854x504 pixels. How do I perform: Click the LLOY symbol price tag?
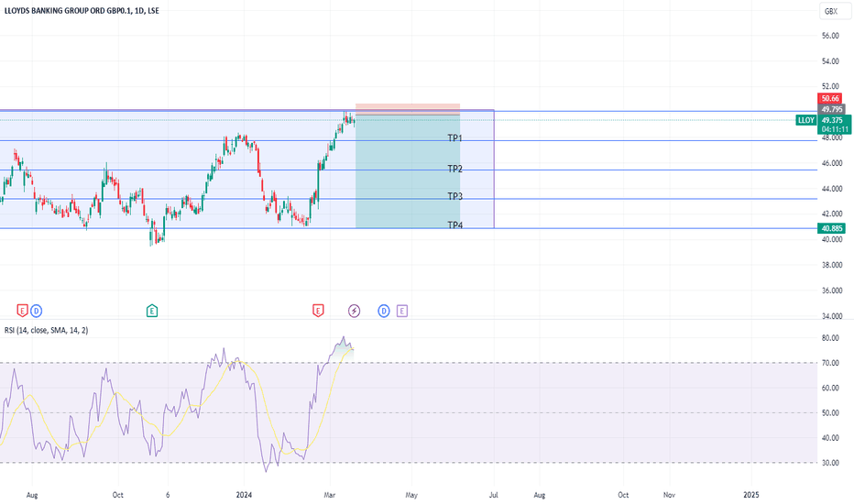806,120
